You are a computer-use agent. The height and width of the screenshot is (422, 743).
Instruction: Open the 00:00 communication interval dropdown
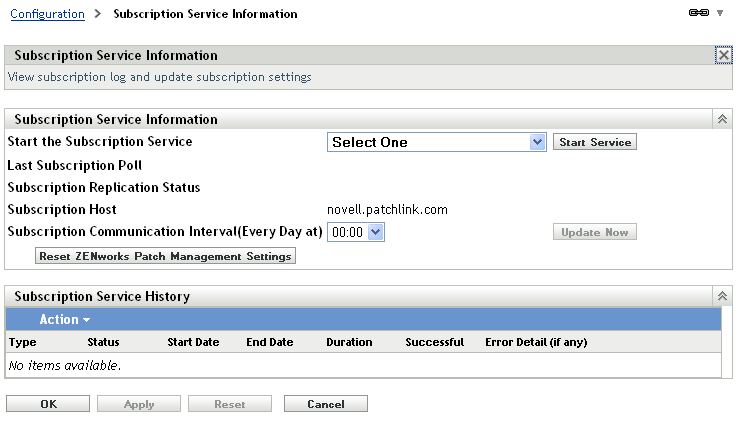click(357, 232)
